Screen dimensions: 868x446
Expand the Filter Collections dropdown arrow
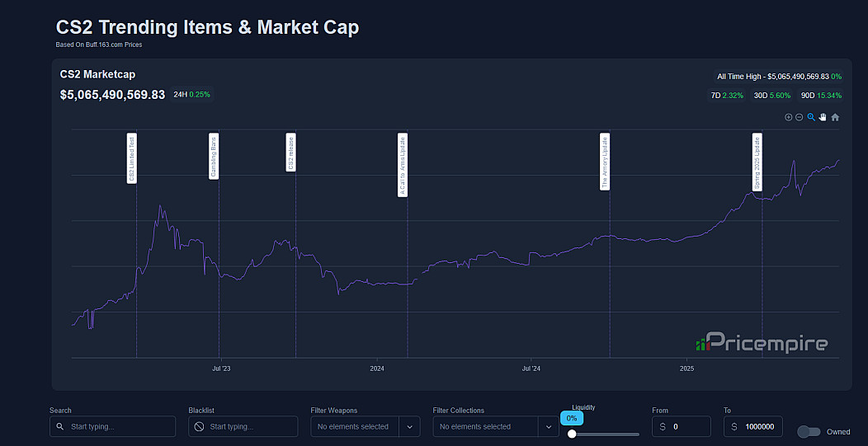point(548,427)
